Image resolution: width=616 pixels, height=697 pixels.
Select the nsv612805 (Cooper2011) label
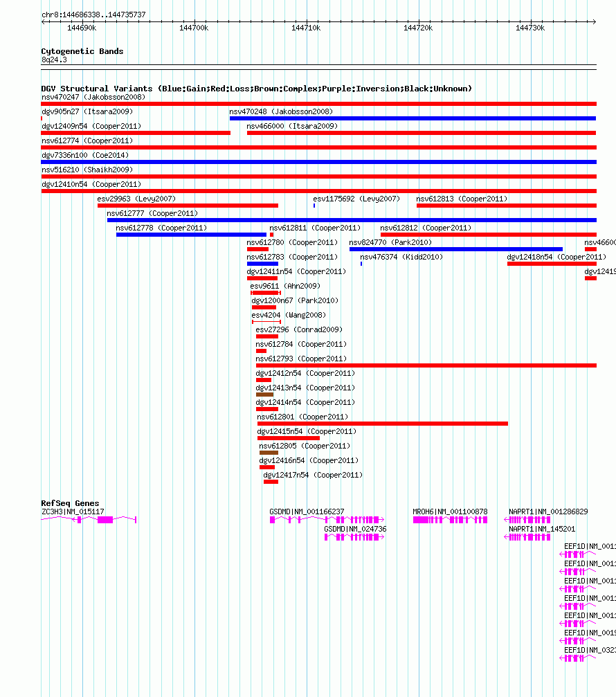305,446
